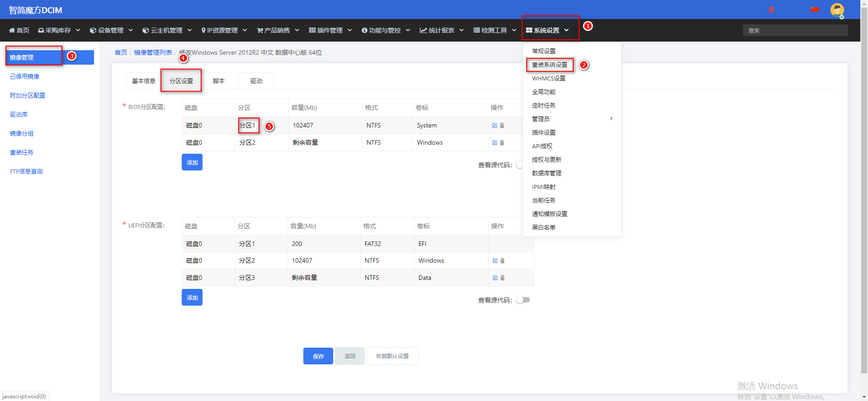
Task: Click the Chinese flag language icon
Action: point(815,9)
